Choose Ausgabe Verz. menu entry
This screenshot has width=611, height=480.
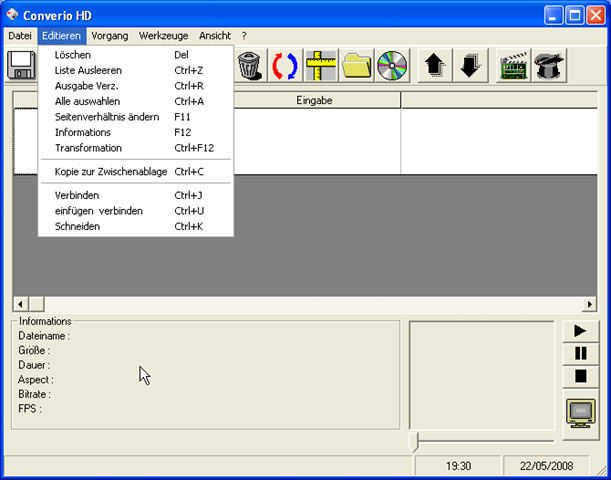click(136, 86)
